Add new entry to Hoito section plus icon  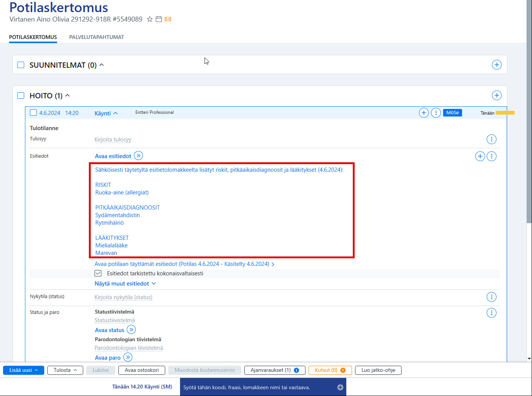coord(497,95)
